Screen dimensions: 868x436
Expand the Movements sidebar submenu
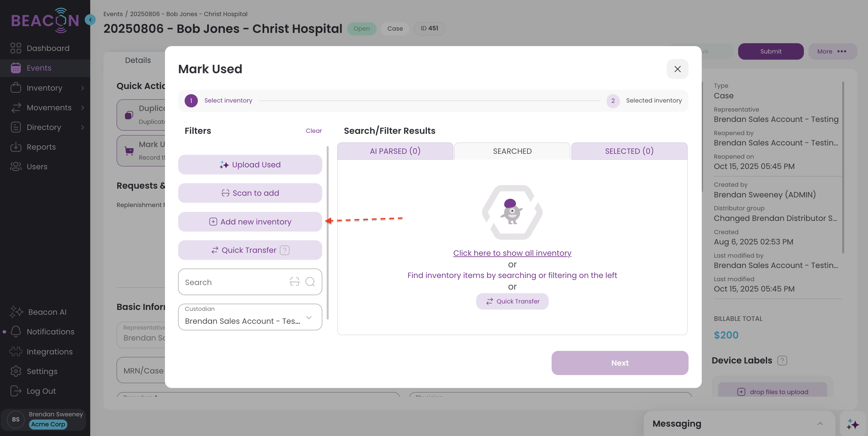(x=82, y=108)
